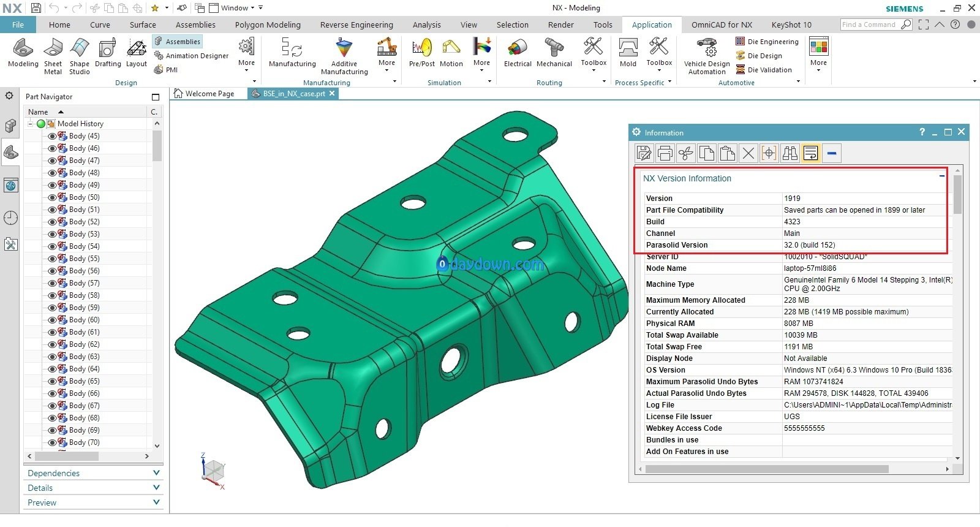Toggle visibility of Body (56)
Screen dimensions: 980x527
pyautogui.click(x=52, y=271)
